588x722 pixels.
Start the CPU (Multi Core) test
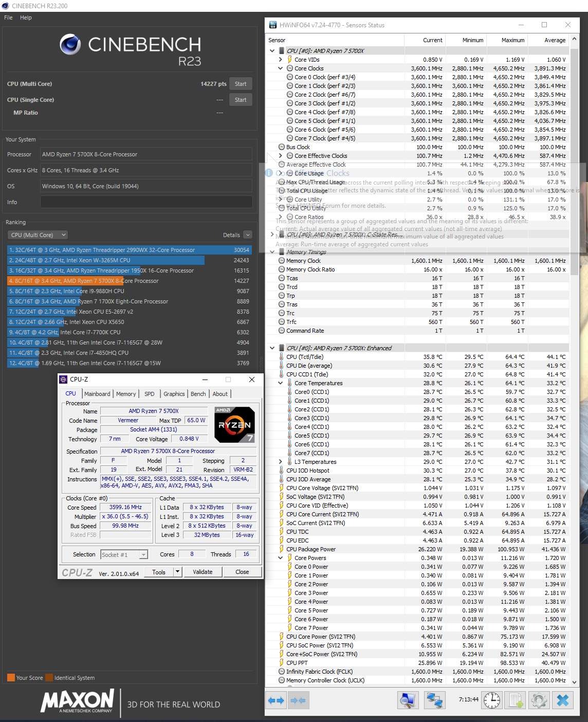pos(241,84)
